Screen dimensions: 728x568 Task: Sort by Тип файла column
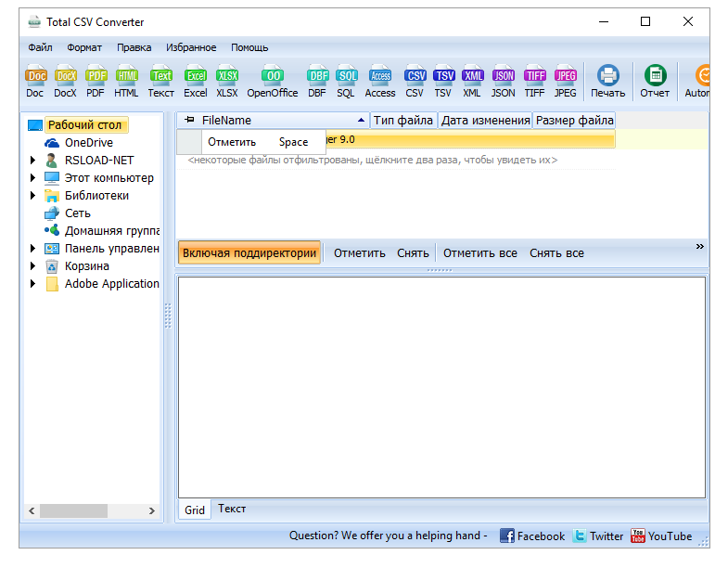pyautogui.click(x=403, y=121)
